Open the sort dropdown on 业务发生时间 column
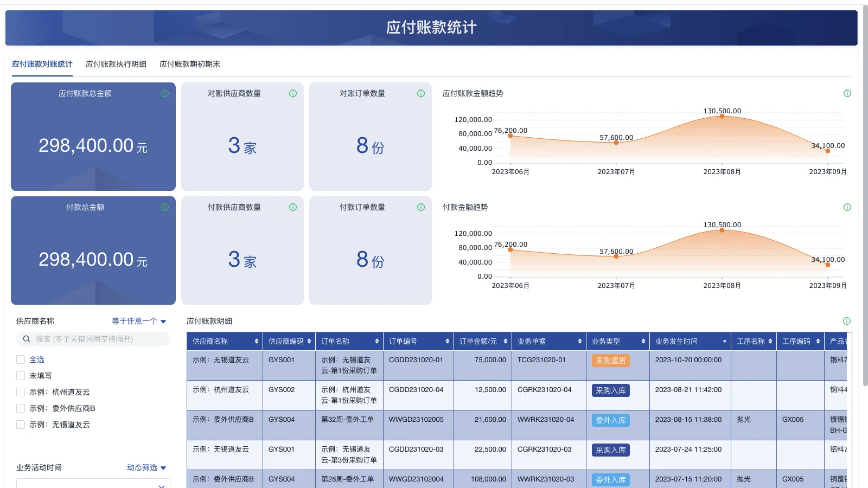The height and width of the screenshot is (488, 868). pos(724,341)
